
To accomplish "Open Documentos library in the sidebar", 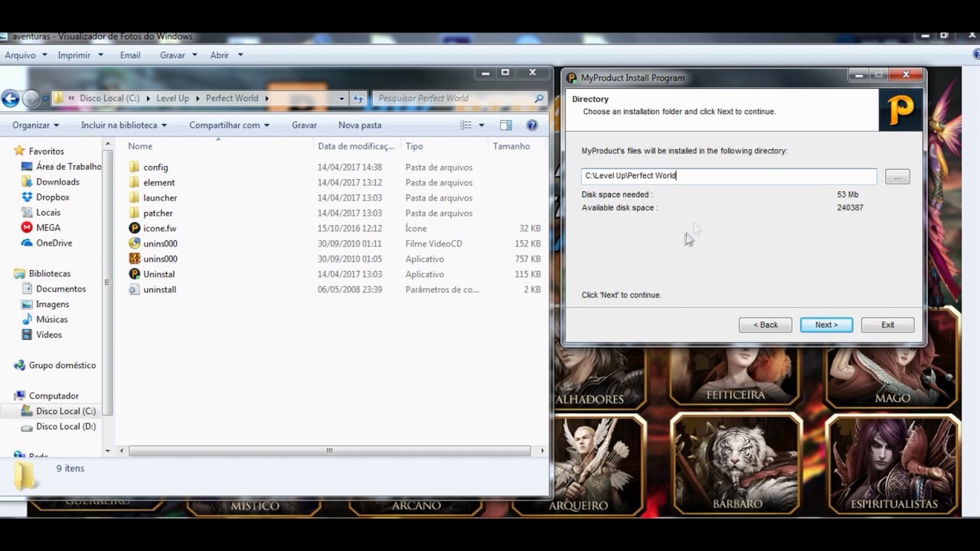I will coord(54,289).
